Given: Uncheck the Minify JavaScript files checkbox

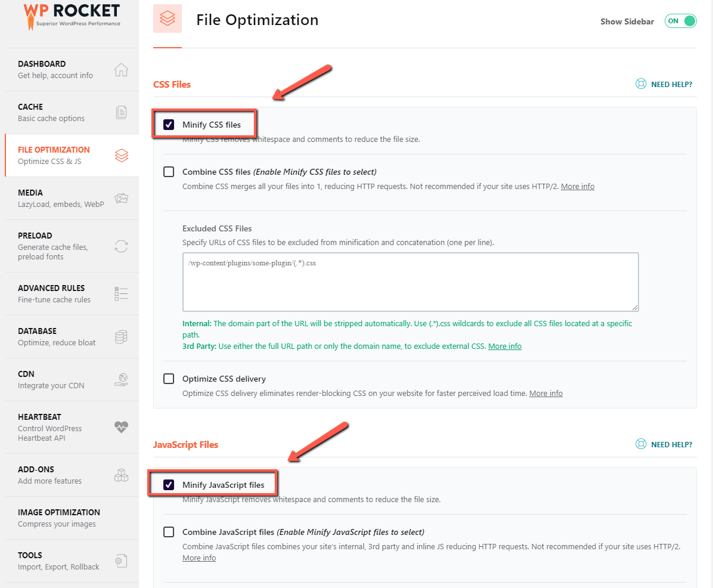Looking at the screenshot, I should pos(169,485).
